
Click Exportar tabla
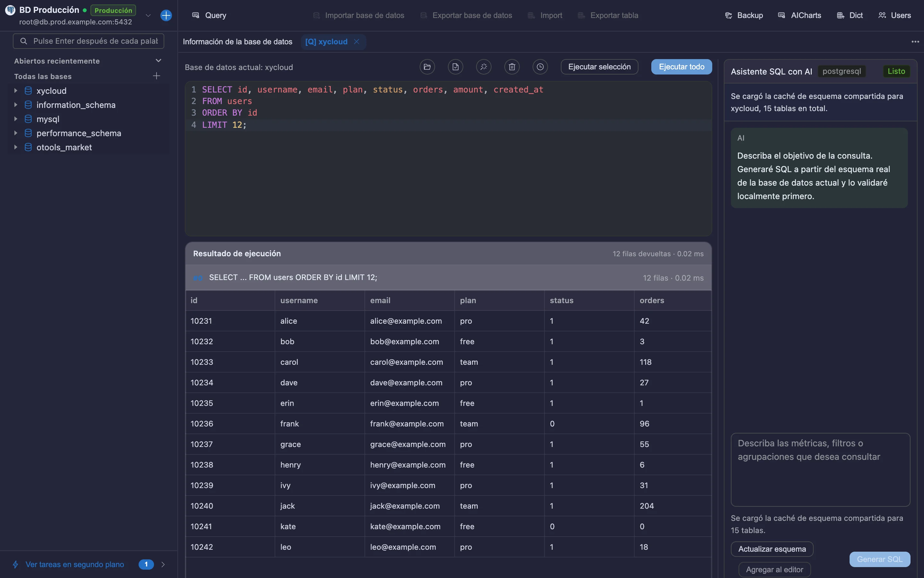(608, 15)
